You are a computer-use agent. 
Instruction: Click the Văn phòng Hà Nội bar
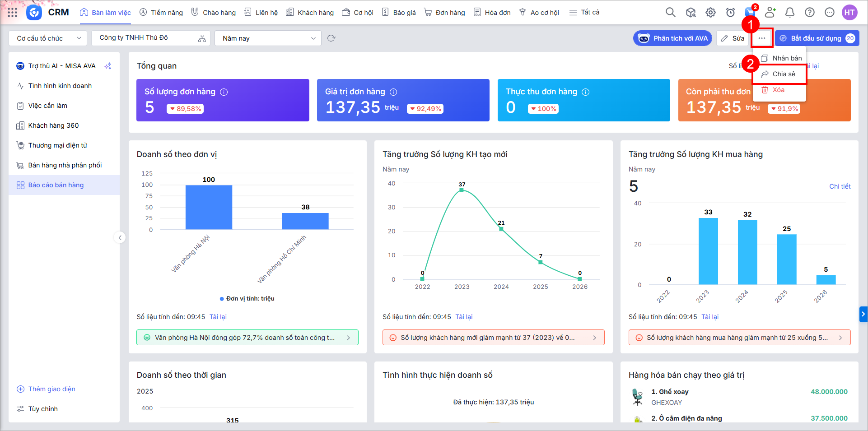[x=209, y=207]
